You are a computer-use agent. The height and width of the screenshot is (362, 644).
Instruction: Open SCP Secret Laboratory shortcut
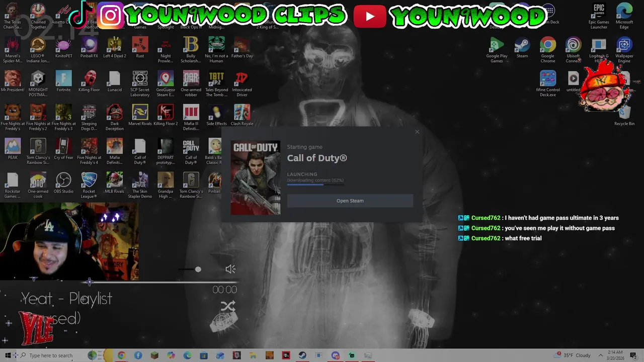pyautogui.click(x=140, y=84)
